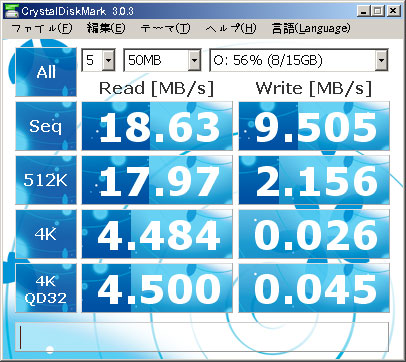
Task: Open the 編集(E) menu
Action: [x=106, y=28]
